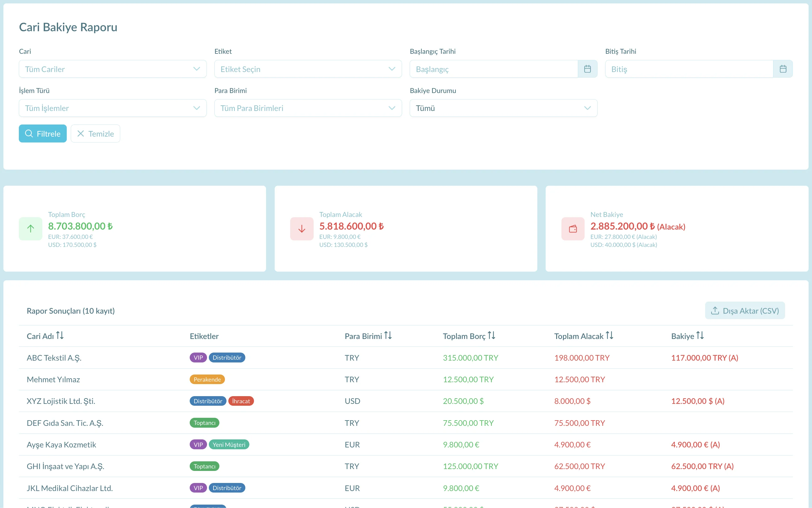Click the Net Bakiye wallet icon
Image resolution: width=812 pixels, height=508 pixels.
573,229
